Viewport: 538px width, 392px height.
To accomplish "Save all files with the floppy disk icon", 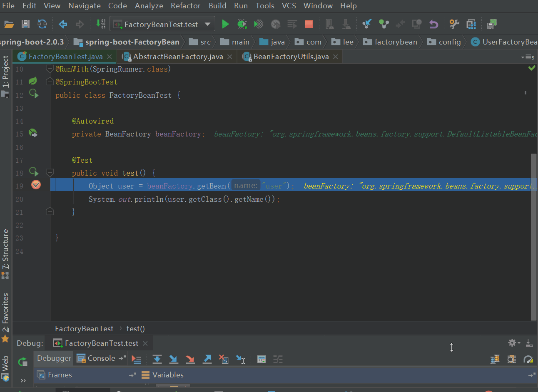I will click(x=25, y=24).
